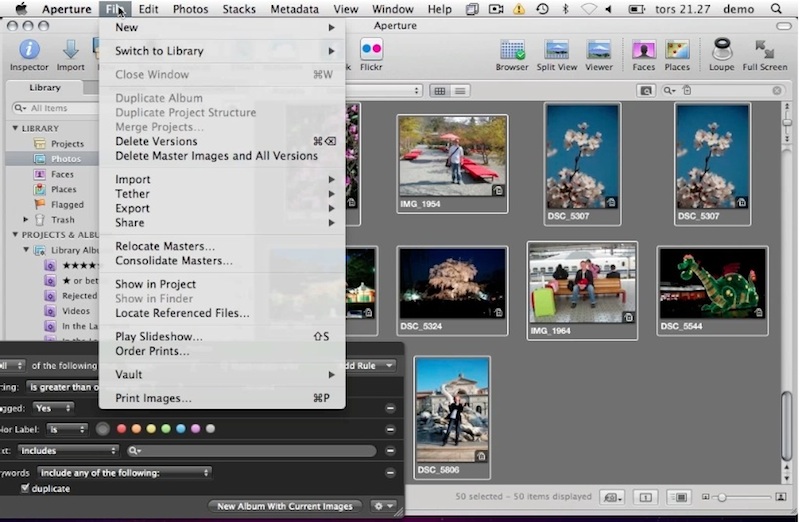Select the red color label swatch
The height and width of the screenshot is (522, 800).
[122, 429]
